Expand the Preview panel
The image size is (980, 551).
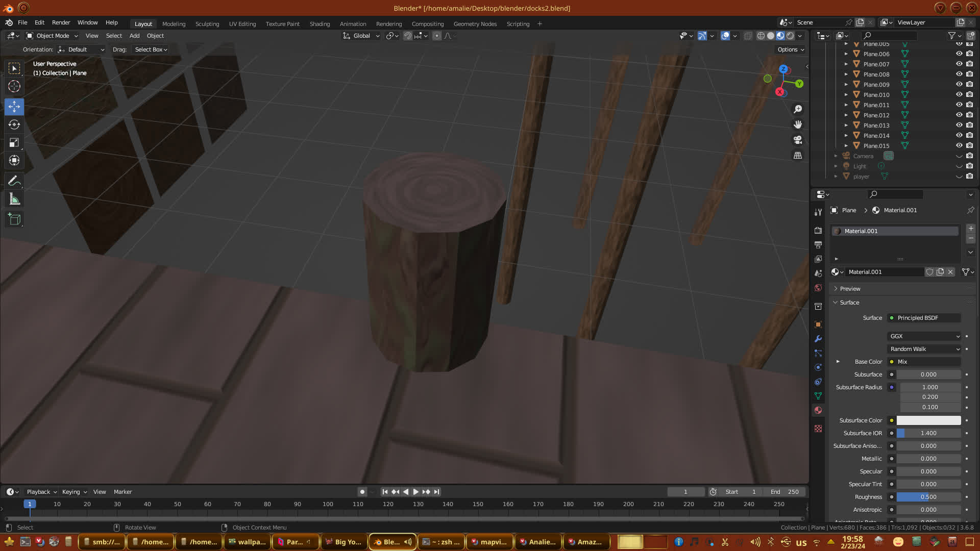pos(850,289)
